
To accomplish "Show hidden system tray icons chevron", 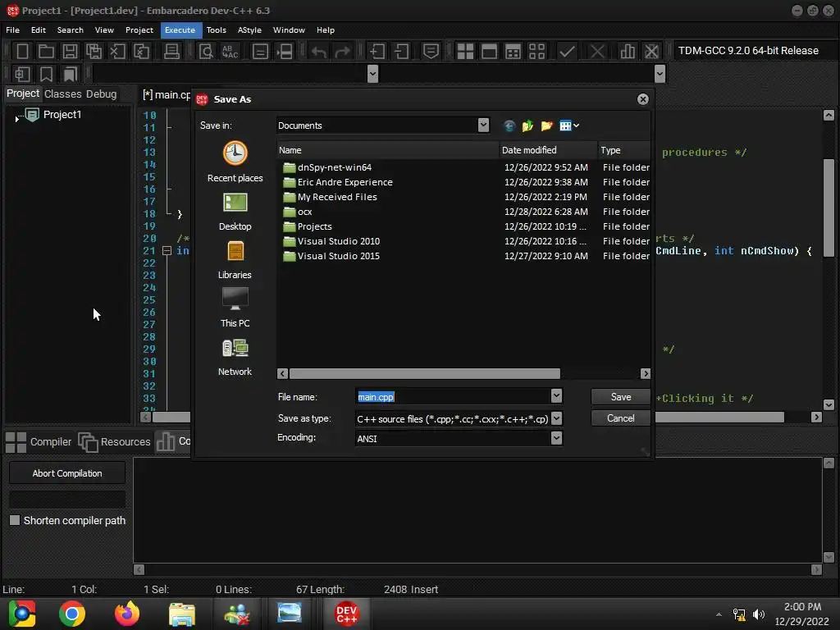I will [719, 614].
